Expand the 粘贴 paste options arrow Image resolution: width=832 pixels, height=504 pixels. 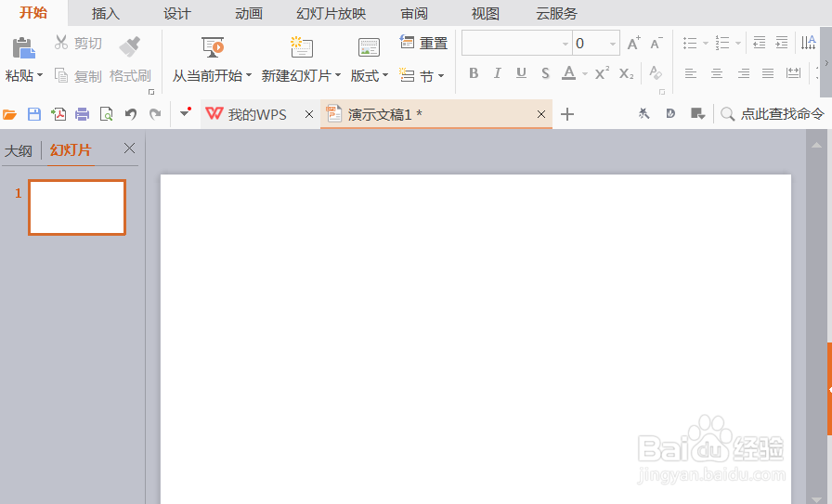[x=40, y=75]
